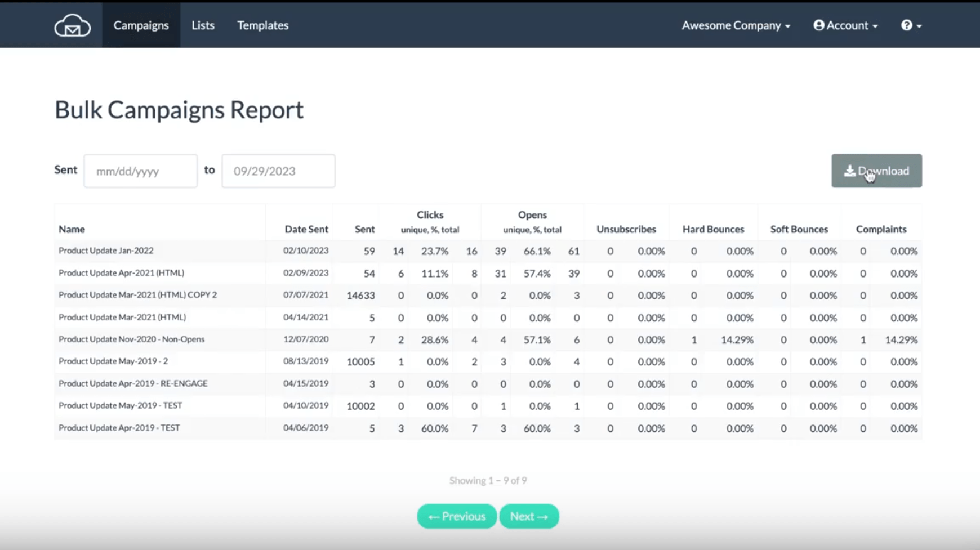Screen dimensions: 980x550
Task: Click the Download button
Action: [876, 171]
